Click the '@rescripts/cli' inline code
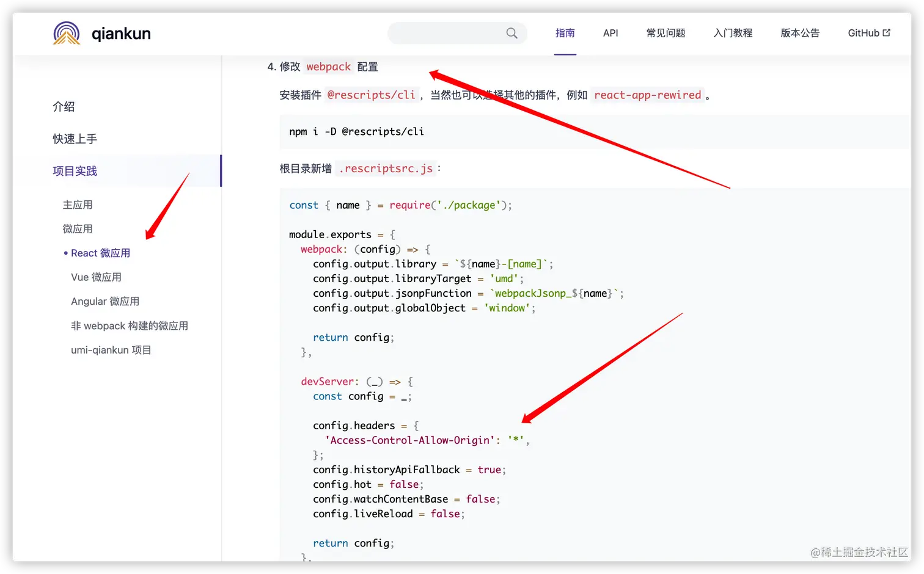 point(371,95)
